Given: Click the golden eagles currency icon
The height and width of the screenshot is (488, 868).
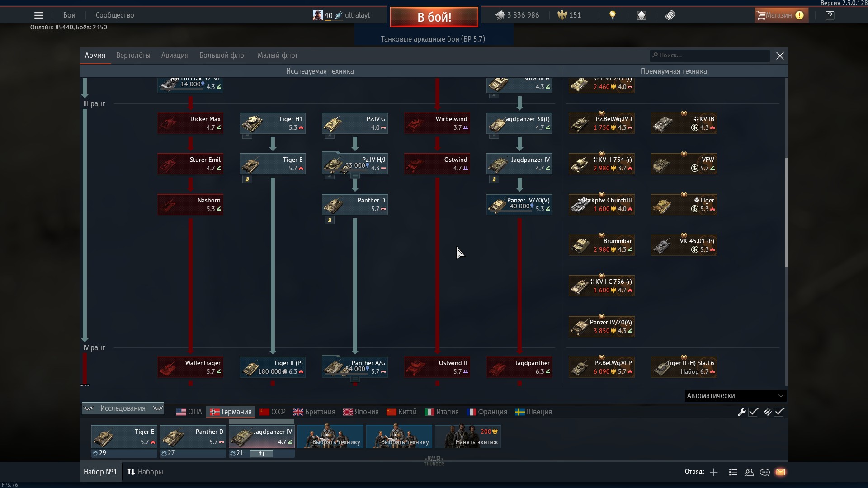Looking at the screenshot, I should tap(562, 15).
